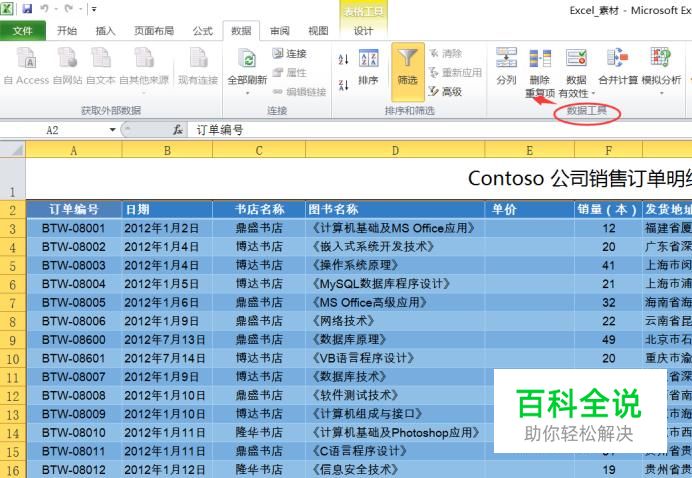692x478 pixels.
Task: Click cell 《操作系统原理》
Action: [395, 265]
